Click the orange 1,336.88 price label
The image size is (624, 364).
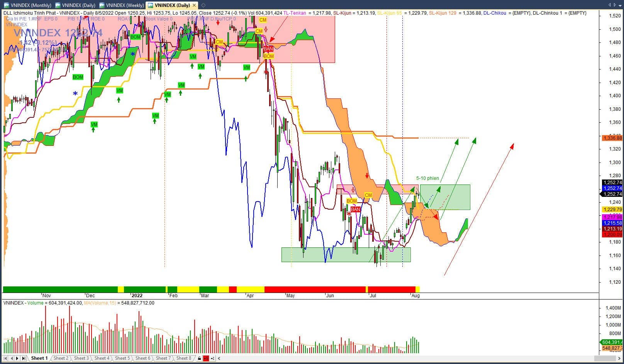pos(612,138)
